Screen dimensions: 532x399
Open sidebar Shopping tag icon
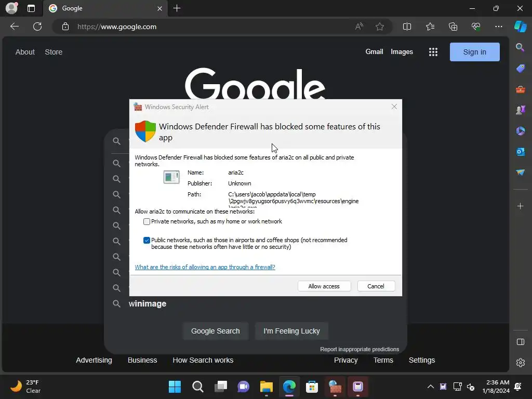[x=520, y=69]
